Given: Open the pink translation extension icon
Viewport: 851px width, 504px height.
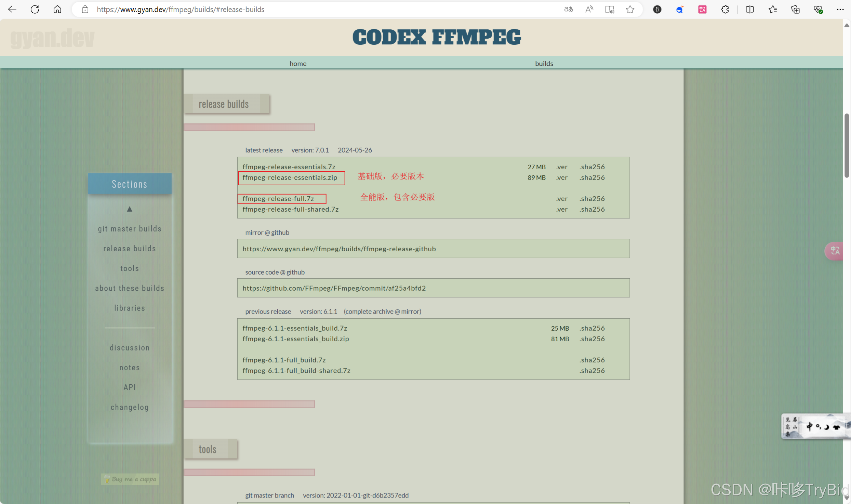Looking at the screenshot, I should point(702,9).
